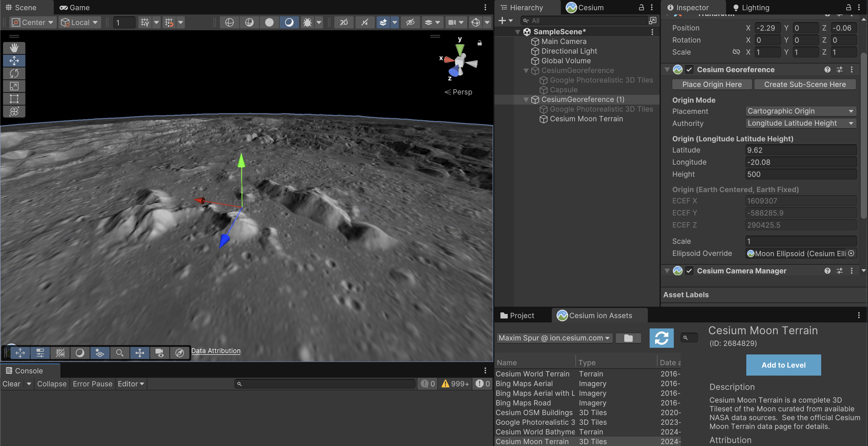Viewport: 868px width, 446px height.
Task: Select the Move tool in scene toolbar
Action: click(x=14, y=61)
